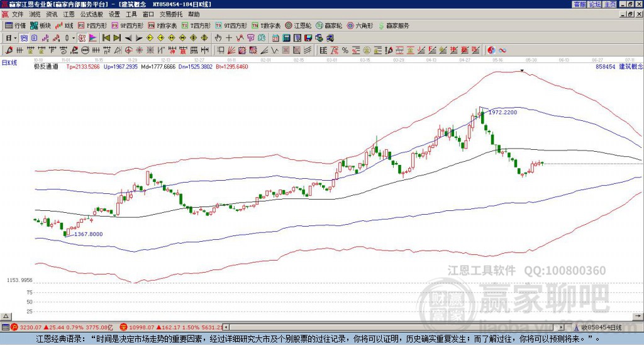
Task: Select the percent % retracement tool
Action: click(345, 50)
